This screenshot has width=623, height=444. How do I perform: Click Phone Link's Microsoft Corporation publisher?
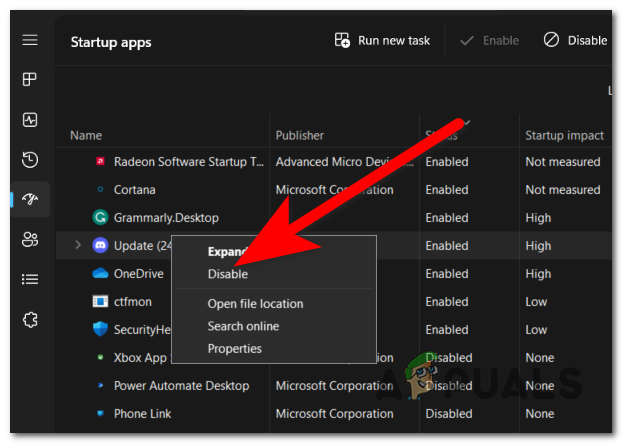[x=335, y=414]
